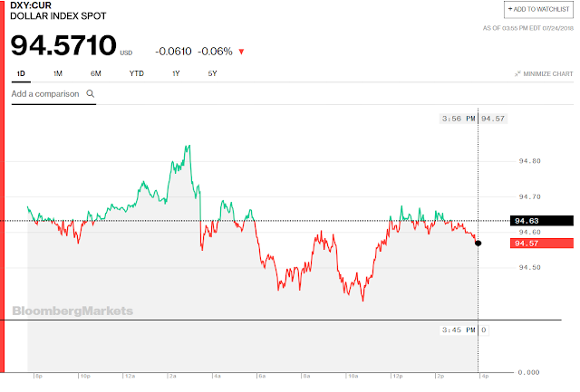Click the red 94.57 current price tag
Image resolution: width=580 pixels, height=392 pixels.
[542, 243]
